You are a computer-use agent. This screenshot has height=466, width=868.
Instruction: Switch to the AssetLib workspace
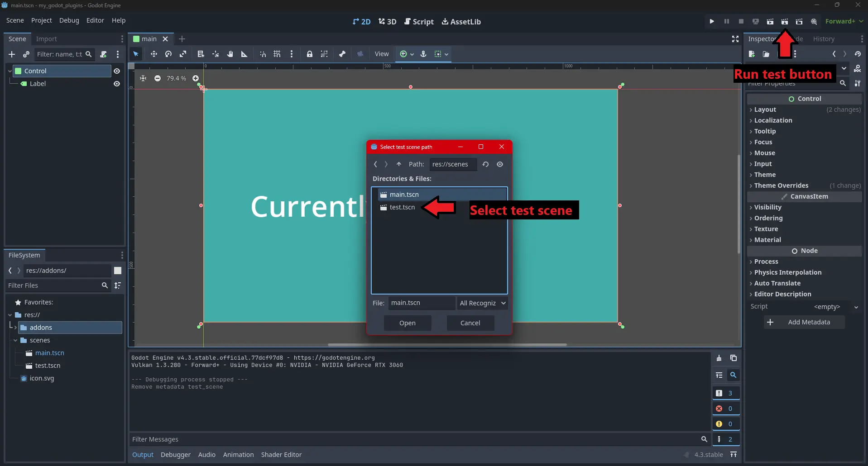(461, 22)
